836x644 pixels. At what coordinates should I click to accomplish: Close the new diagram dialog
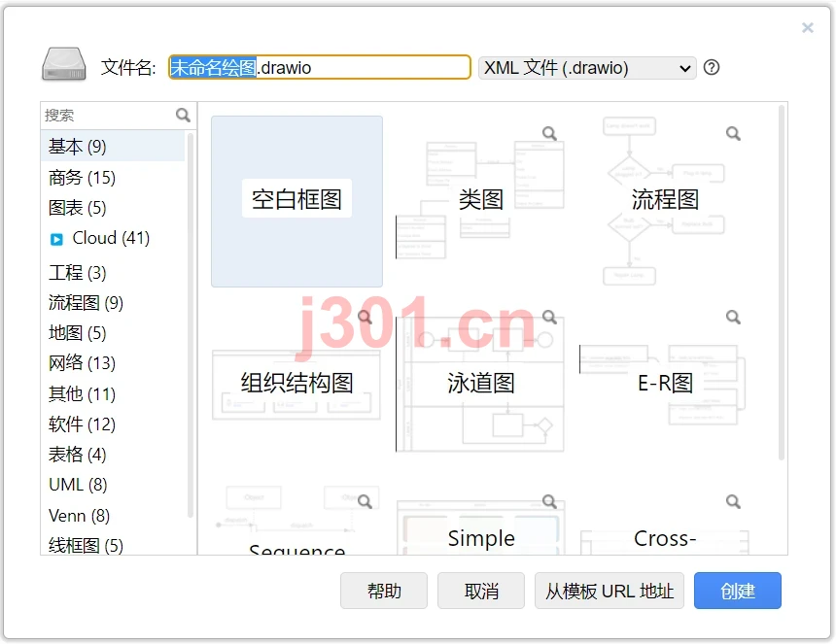[x=808, y=28]
